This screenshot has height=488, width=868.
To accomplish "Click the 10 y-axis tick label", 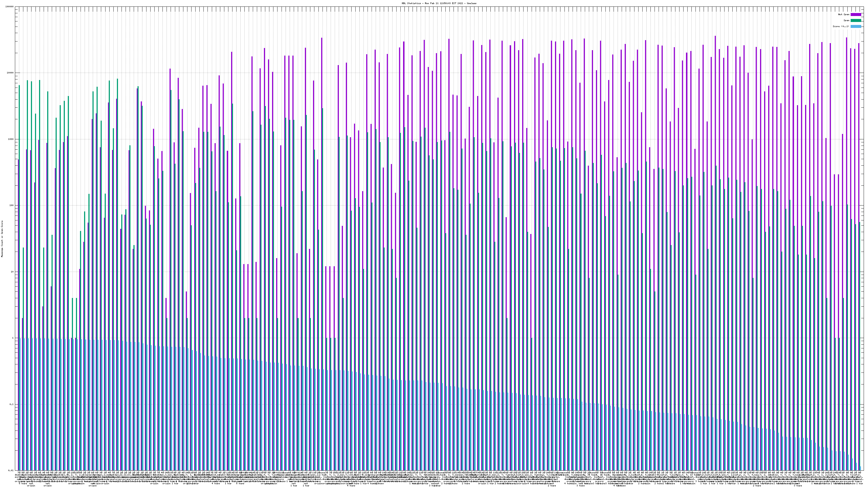I will click(x=12, y=272).
